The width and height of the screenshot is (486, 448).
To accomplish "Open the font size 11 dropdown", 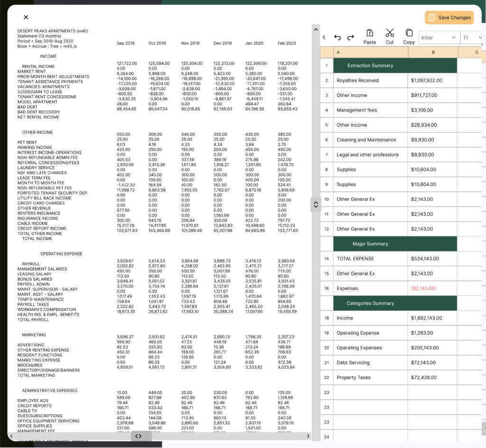I will point(472,37).
